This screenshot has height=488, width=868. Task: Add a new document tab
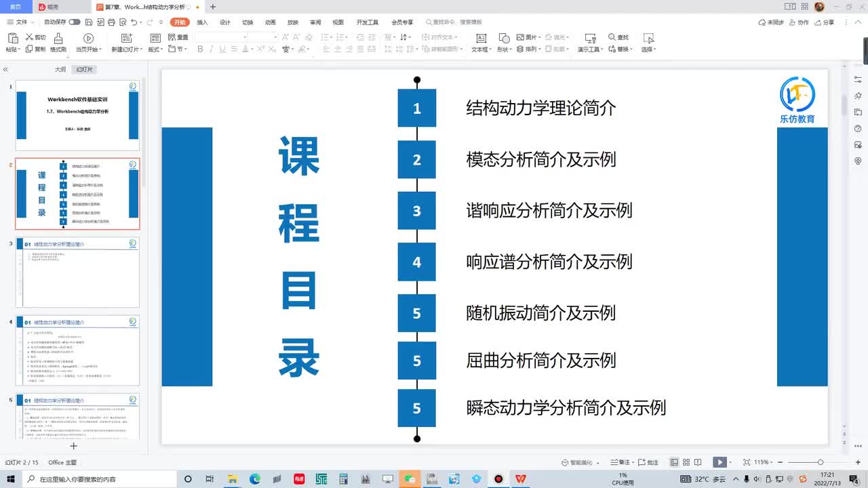213,7
